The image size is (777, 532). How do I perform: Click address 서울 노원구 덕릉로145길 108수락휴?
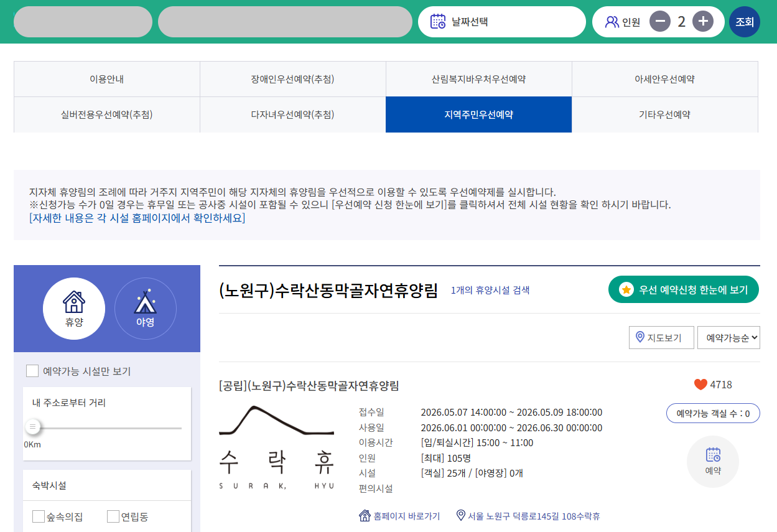pos(534,516)
